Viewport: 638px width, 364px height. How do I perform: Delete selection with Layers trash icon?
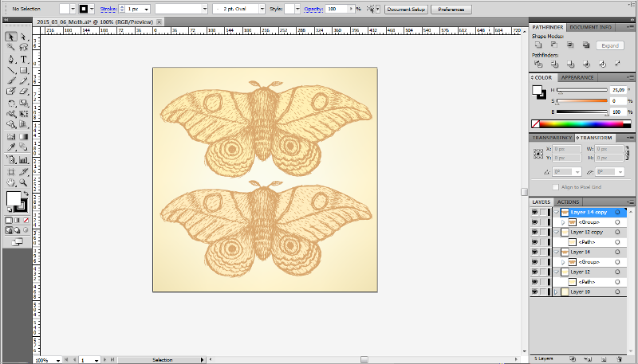coord(620,359)
